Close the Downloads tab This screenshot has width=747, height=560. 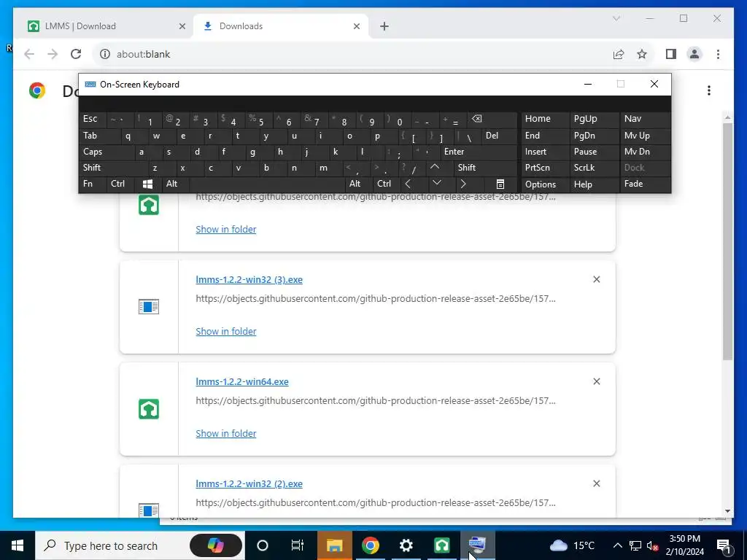click(x=356, y=26)
